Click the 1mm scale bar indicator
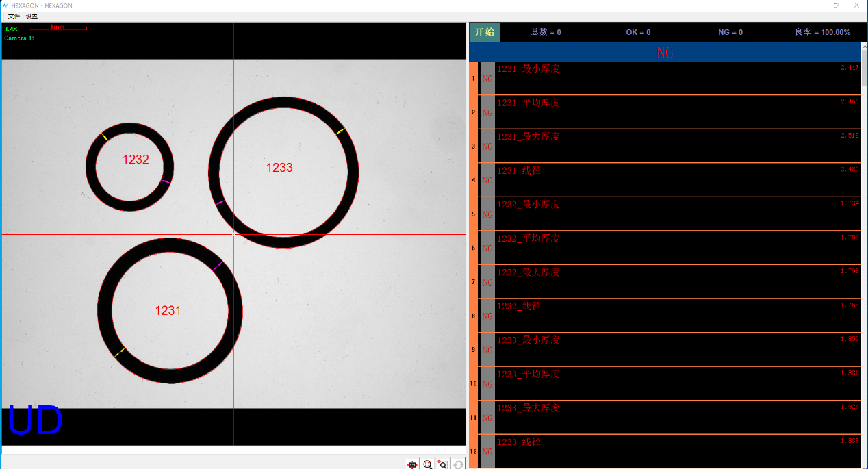 tap(57, 27)
